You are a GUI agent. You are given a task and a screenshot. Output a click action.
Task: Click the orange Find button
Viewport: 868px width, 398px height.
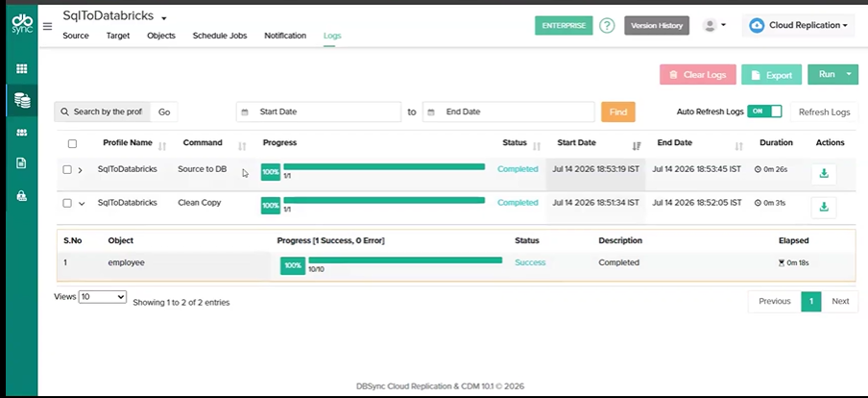pyautogui.click(x=618, y=112)
